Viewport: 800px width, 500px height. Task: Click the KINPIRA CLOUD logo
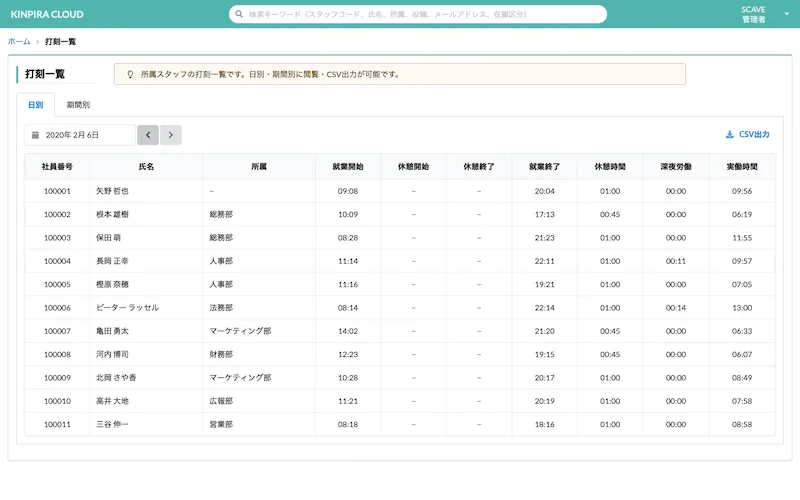pos(47,15)
